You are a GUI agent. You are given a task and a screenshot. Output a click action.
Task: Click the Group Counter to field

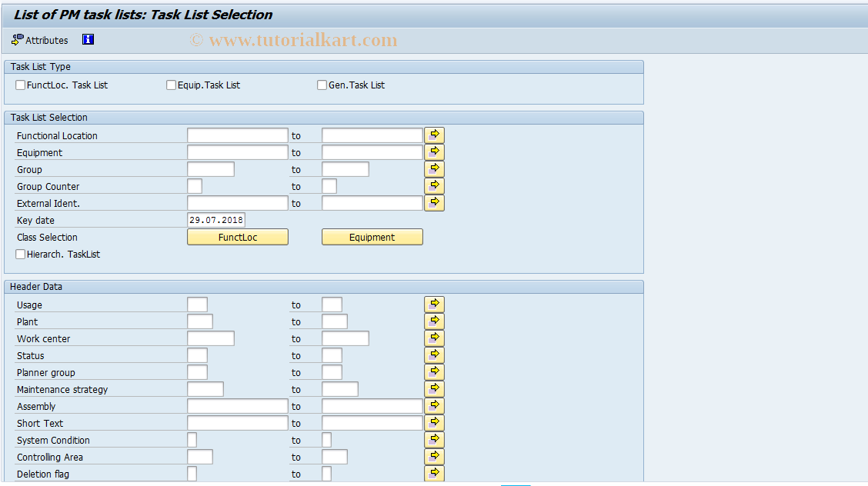[x=329, y=186]
